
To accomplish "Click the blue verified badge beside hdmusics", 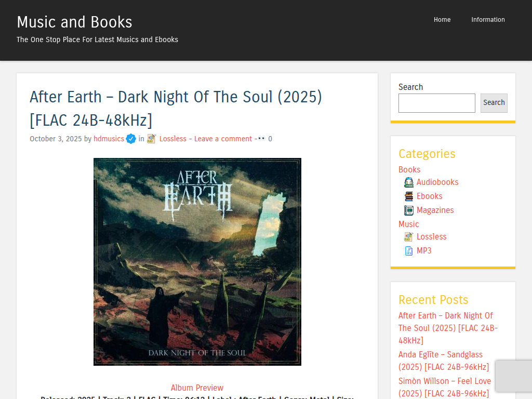I will pyautogui.click(x=130, y=139).
